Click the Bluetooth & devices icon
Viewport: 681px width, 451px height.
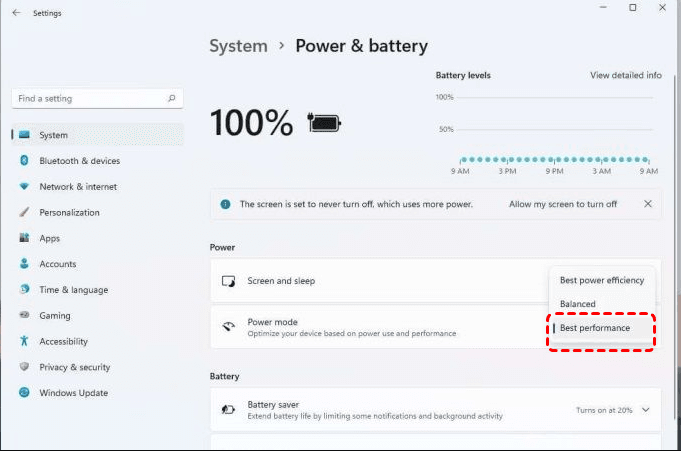(x=24, y=161)
